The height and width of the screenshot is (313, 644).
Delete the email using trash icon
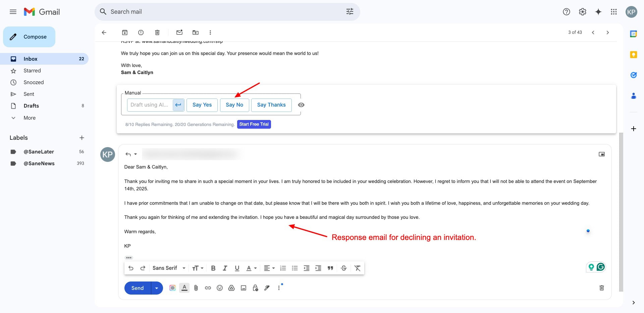(x=157, y=33)
